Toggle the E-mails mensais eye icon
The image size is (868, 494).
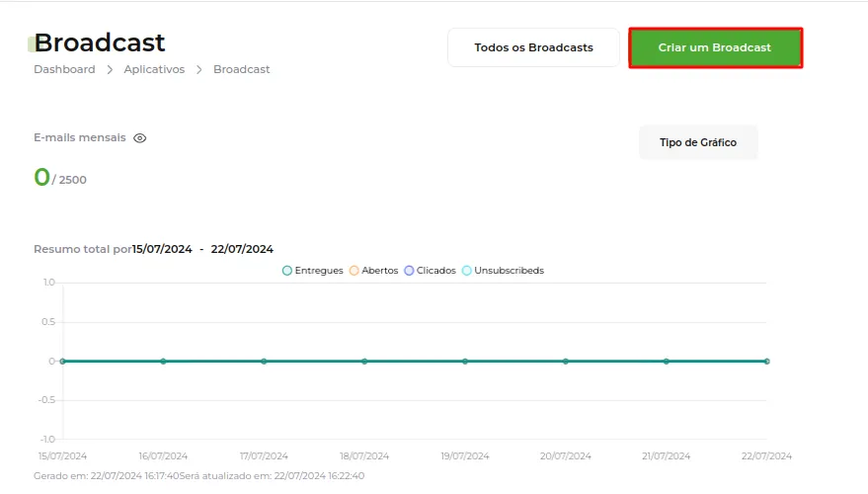(140, 138)
